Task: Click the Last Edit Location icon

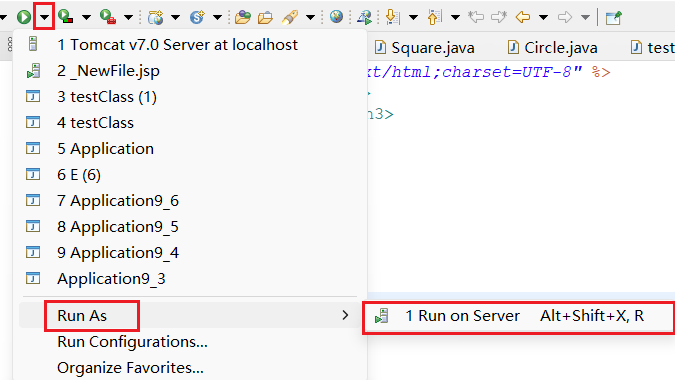Action: point(476,17)
